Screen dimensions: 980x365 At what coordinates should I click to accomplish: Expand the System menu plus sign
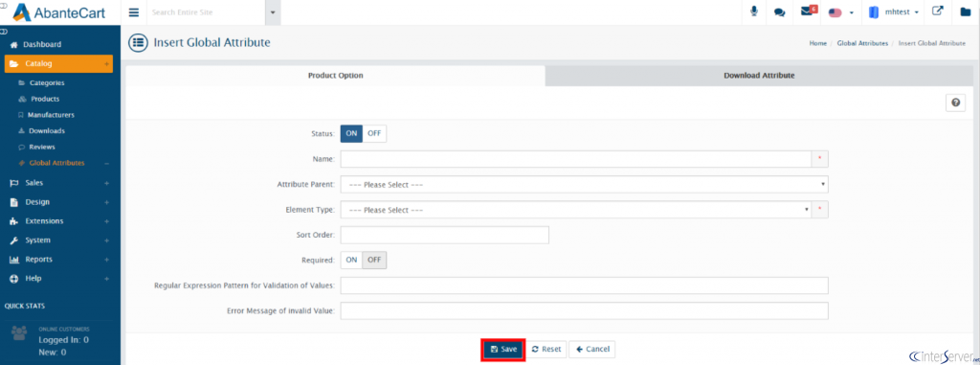(x=107, y=240)
